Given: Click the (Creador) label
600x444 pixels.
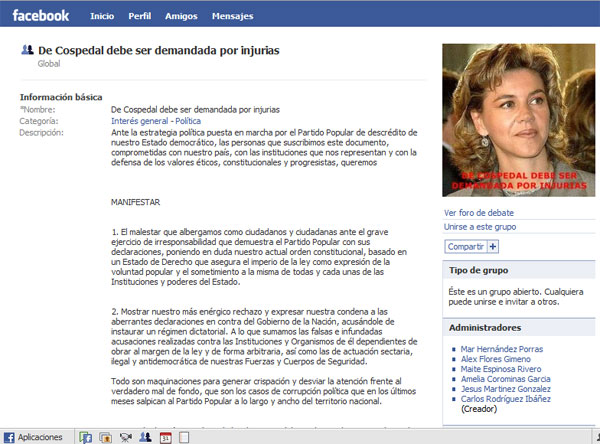Looking at the screenshot, I should tap(479, 409).
